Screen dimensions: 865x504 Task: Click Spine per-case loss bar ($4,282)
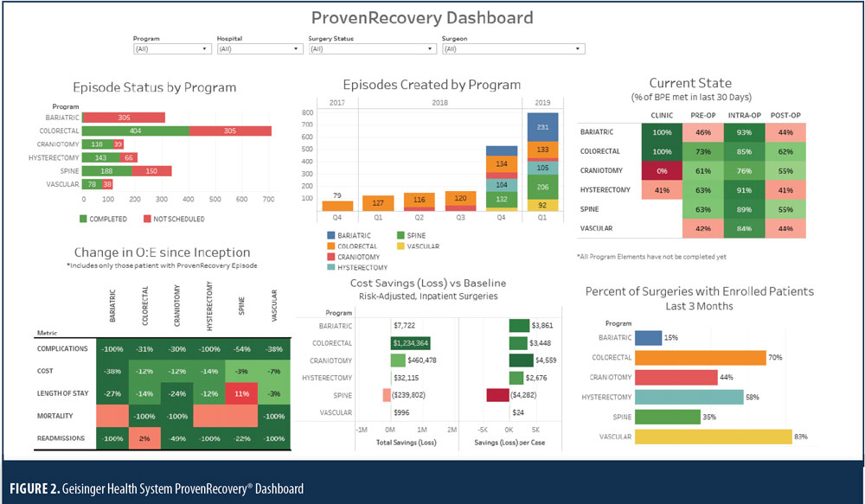point(497,395)
